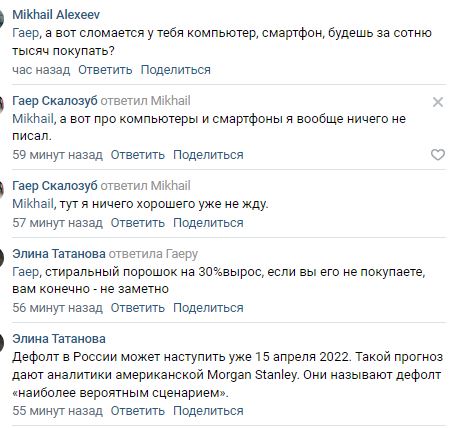Viewport: 461px width, 428px height.
Task: Like Гаер Скалозуб's 59 minutes ago comment
Action: 438,155
